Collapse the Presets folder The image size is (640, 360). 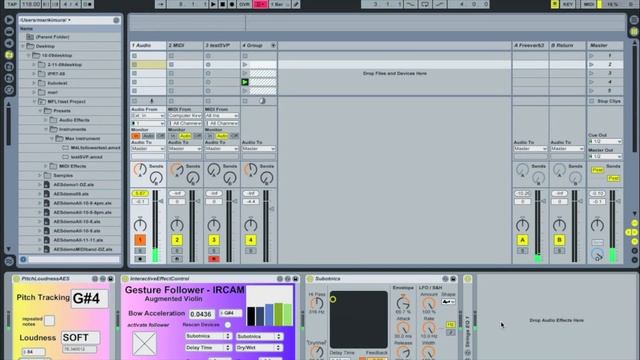(40, 111)
